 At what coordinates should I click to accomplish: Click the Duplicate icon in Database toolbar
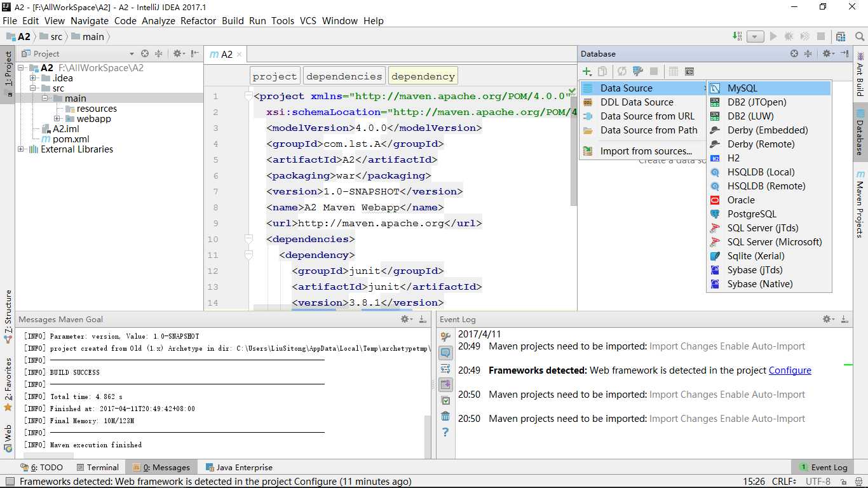(602, 72)
